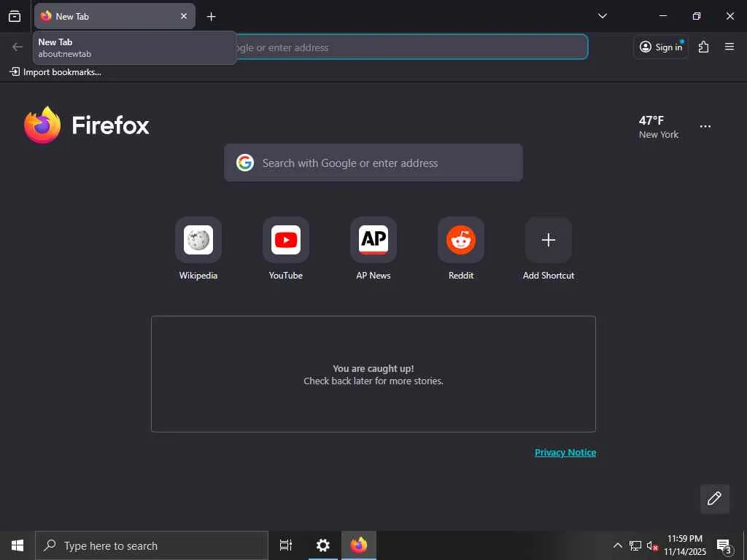
Task: Click the 'You are caught up!' text
Action: 373,368
